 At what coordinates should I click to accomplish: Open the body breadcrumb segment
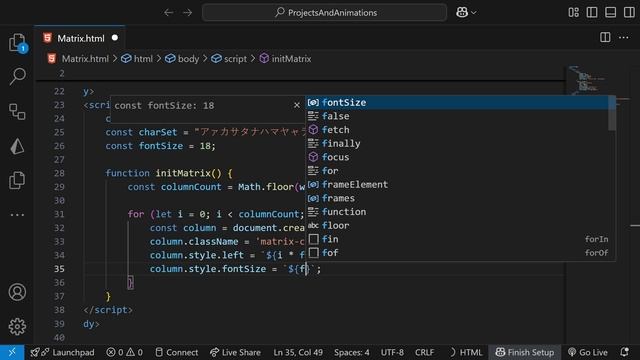182,59
